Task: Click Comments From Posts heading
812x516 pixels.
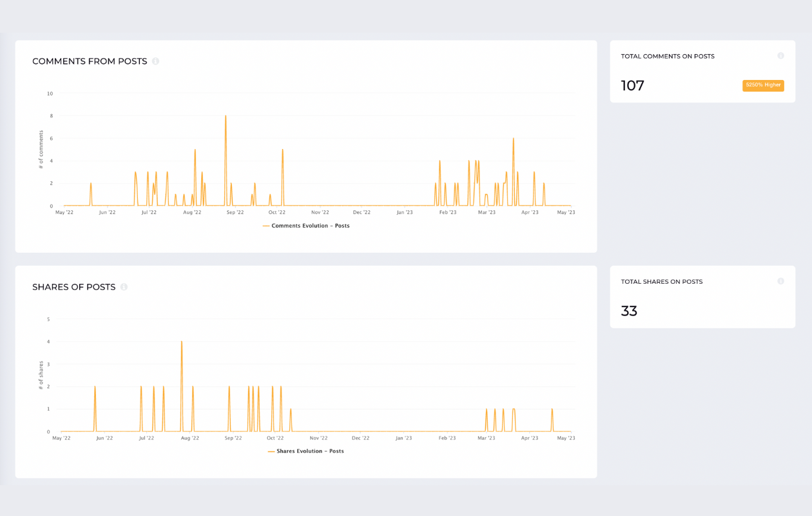Action: click(x=90, y=61)
